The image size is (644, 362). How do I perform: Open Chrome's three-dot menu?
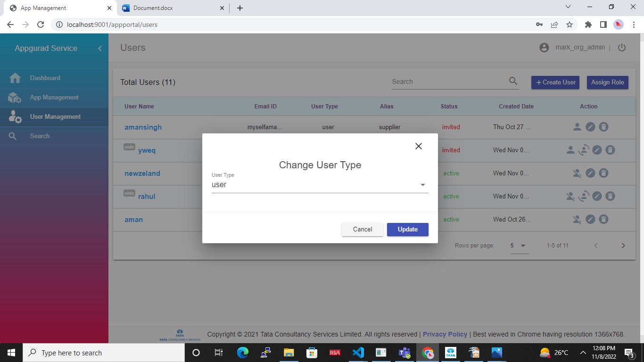[x=634, y=25]
